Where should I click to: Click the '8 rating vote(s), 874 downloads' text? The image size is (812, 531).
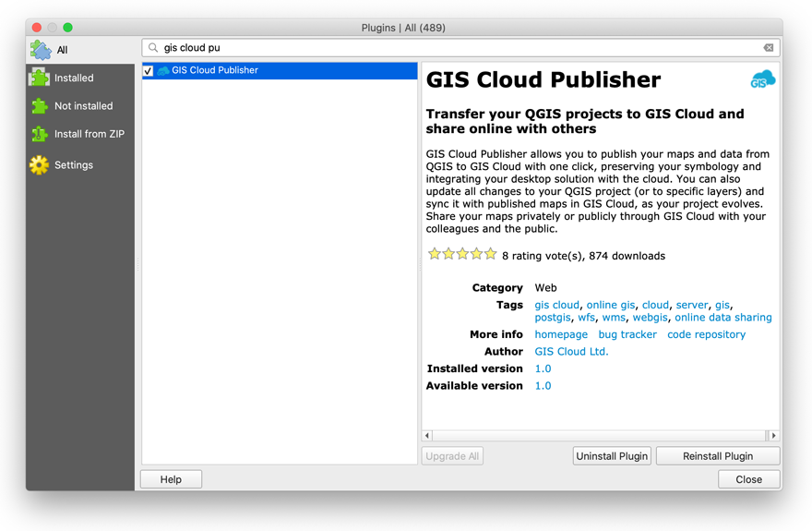583,256
